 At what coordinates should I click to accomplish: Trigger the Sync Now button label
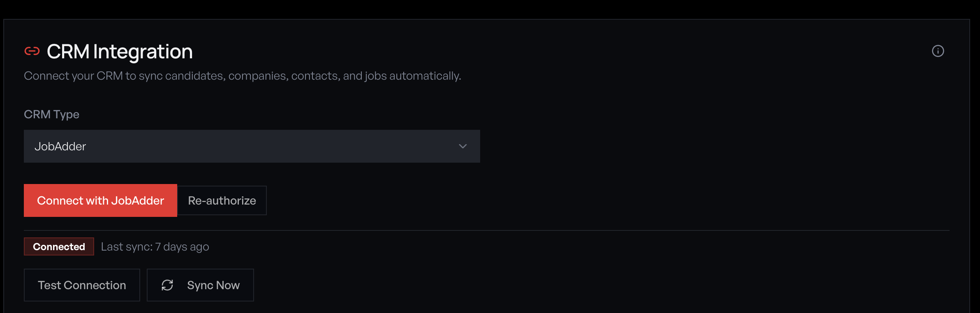(x=213, y=285)
